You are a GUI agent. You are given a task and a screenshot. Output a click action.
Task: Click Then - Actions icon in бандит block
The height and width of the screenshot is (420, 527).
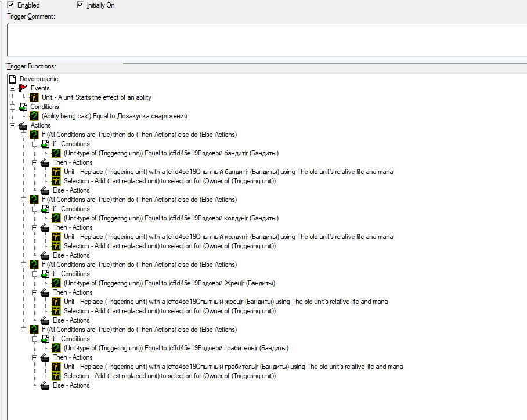(45, 162)
